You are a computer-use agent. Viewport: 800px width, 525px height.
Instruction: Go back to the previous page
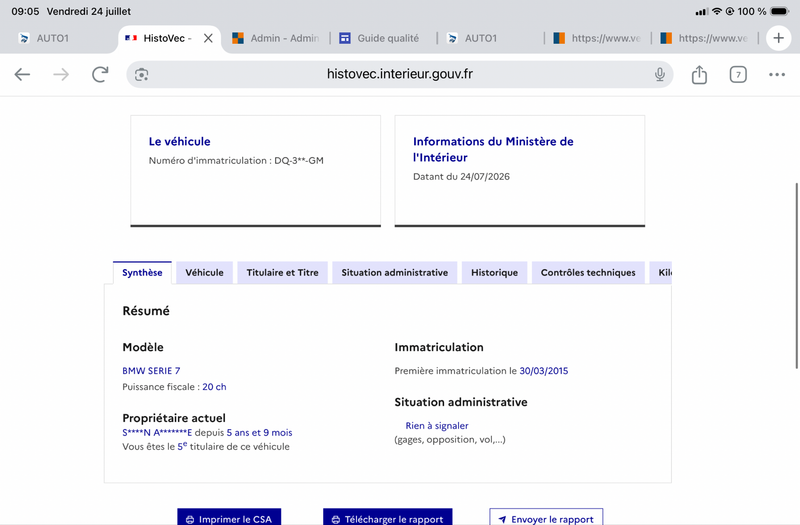click(22, 74)
